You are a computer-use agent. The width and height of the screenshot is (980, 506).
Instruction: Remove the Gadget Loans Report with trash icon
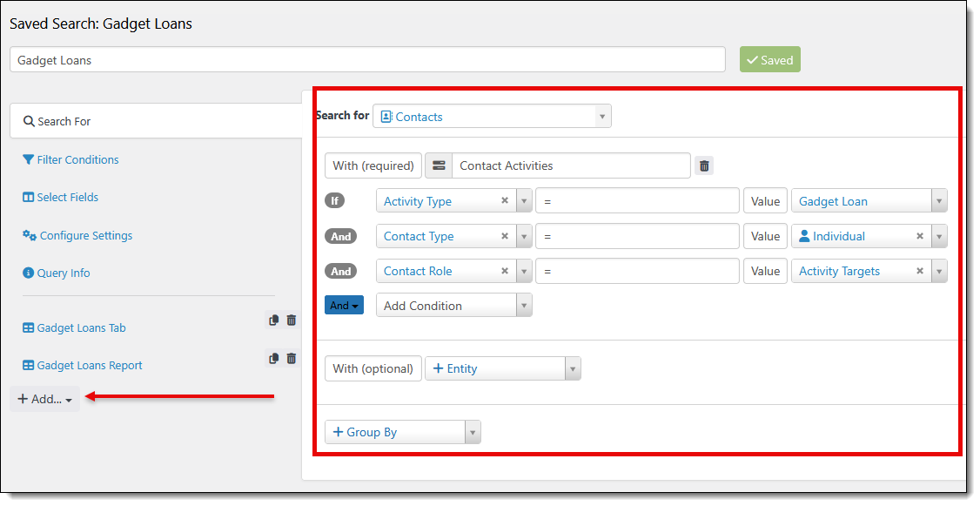click(x=292, y=358)
